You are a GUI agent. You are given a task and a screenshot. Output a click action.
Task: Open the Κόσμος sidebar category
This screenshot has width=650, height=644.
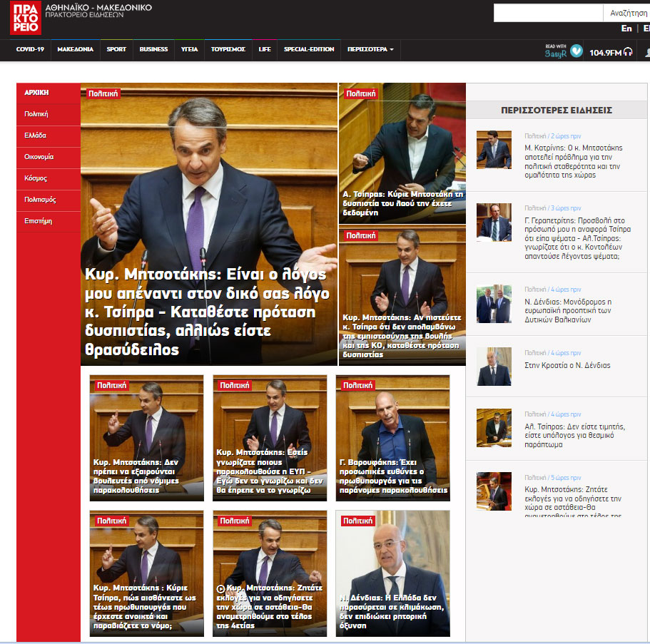click(x=34, y=179)
